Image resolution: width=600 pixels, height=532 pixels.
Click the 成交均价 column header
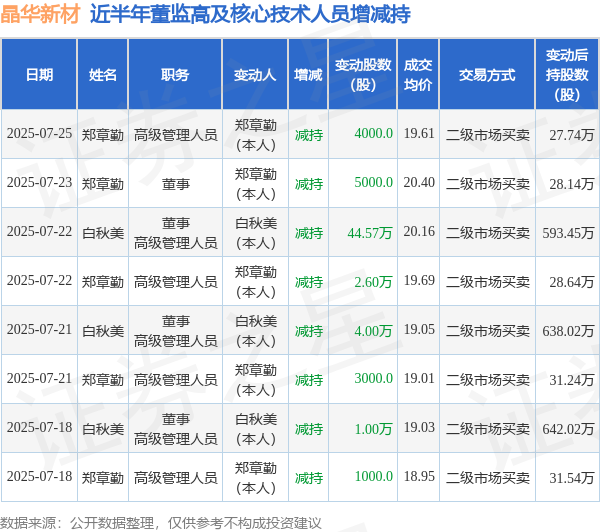[418, 75]
